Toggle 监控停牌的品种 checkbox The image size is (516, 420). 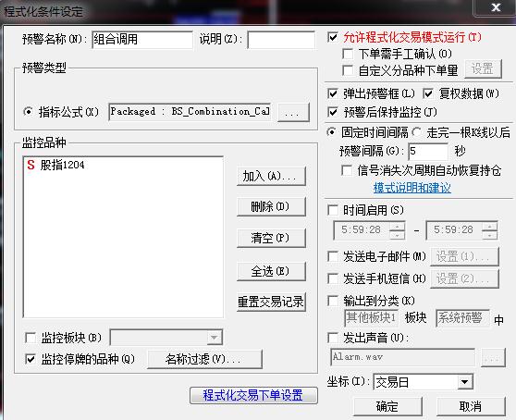click(x=31, y=359)
